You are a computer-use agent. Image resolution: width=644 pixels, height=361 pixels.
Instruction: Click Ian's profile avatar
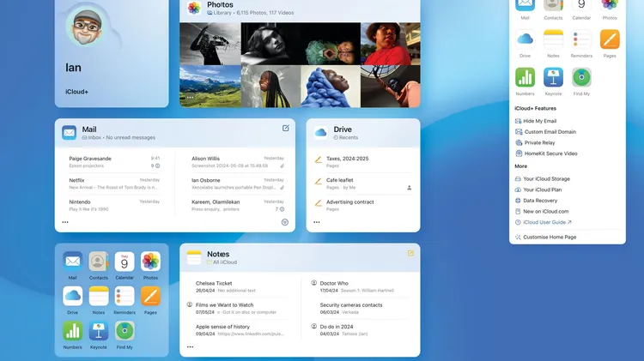coord(86,26)
